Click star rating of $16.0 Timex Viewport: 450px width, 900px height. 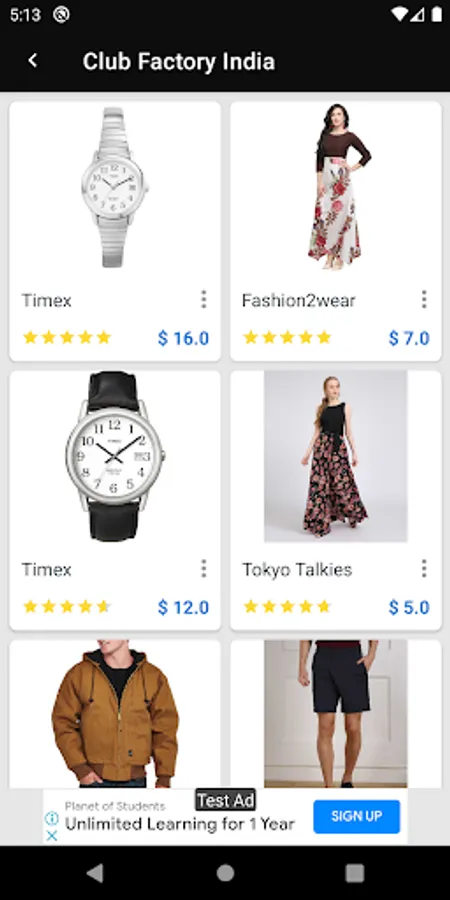[x=67, y=338]
